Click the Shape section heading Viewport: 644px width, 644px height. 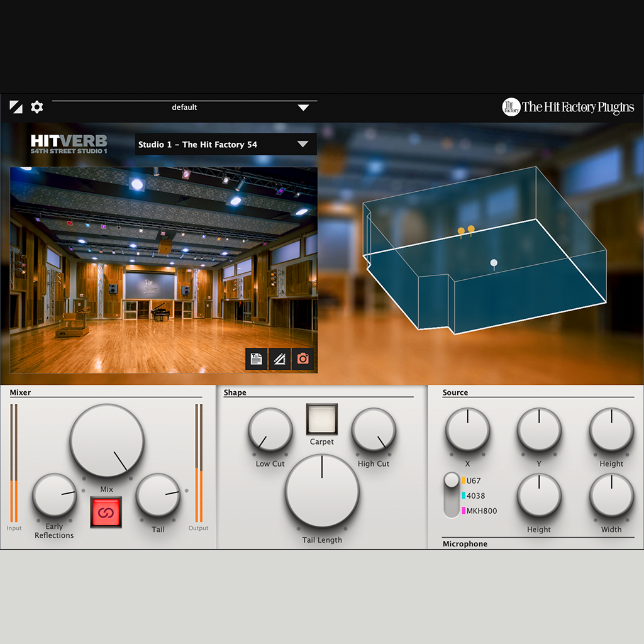[x=235, y=392]
